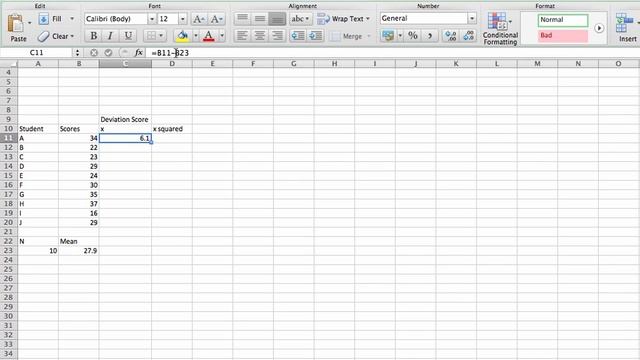
Task: Apply the yellow fill color bucket
Action: (x=182, y=36)
